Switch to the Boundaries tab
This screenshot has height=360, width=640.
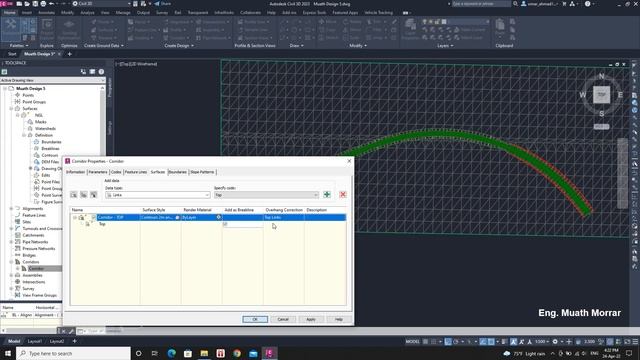(178, 172)
